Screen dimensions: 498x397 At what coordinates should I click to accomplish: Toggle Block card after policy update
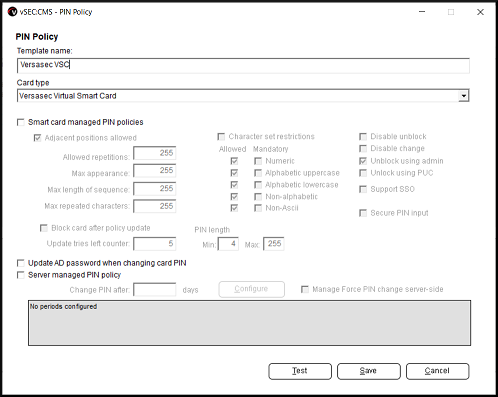(44, 228)
